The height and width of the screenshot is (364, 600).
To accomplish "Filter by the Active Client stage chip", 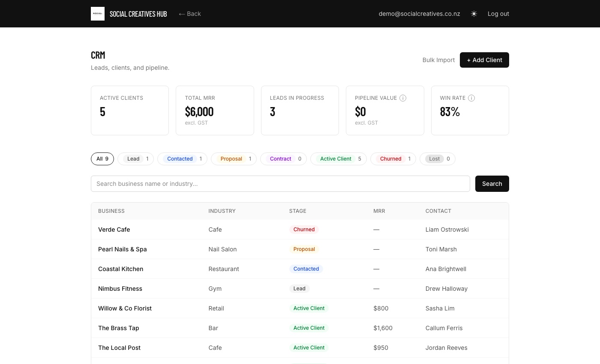I will point(339,159).
